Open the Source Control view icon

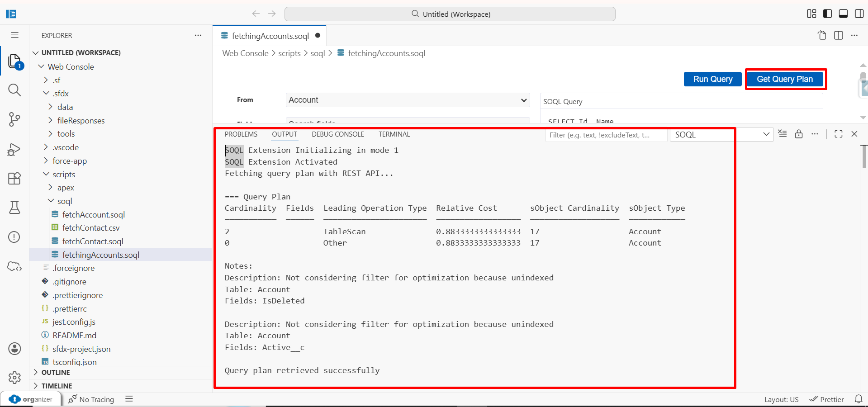[14, 119]
